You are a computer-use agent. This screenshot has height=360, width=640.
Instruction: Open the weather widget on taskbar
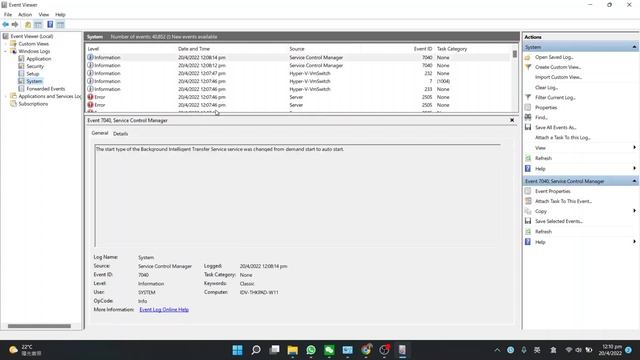pyautogui.click(x=25, y=350)
